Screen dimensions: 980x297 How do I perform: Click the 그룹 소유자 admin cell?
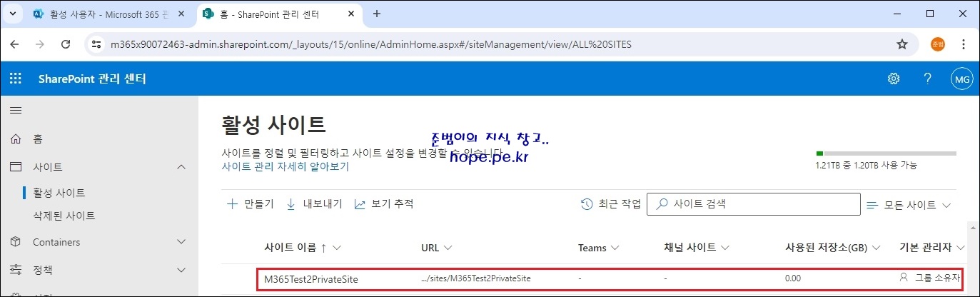pos(930,278)
